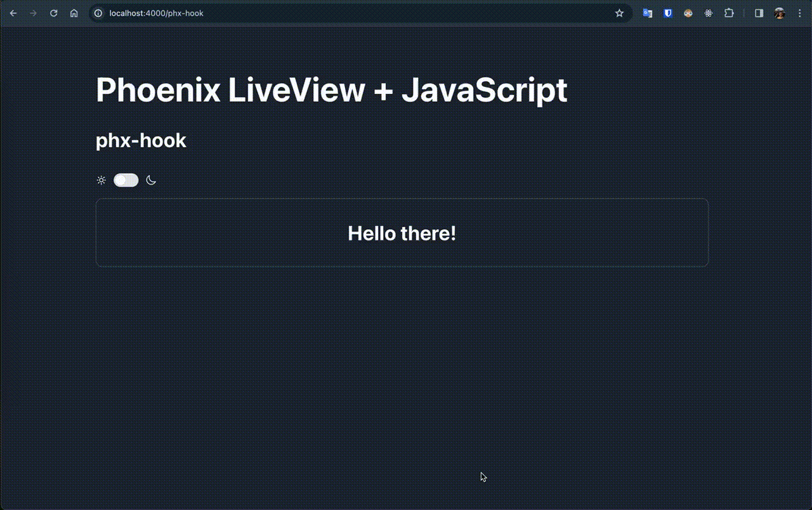Click the phx-hook heading

point(141,140)
